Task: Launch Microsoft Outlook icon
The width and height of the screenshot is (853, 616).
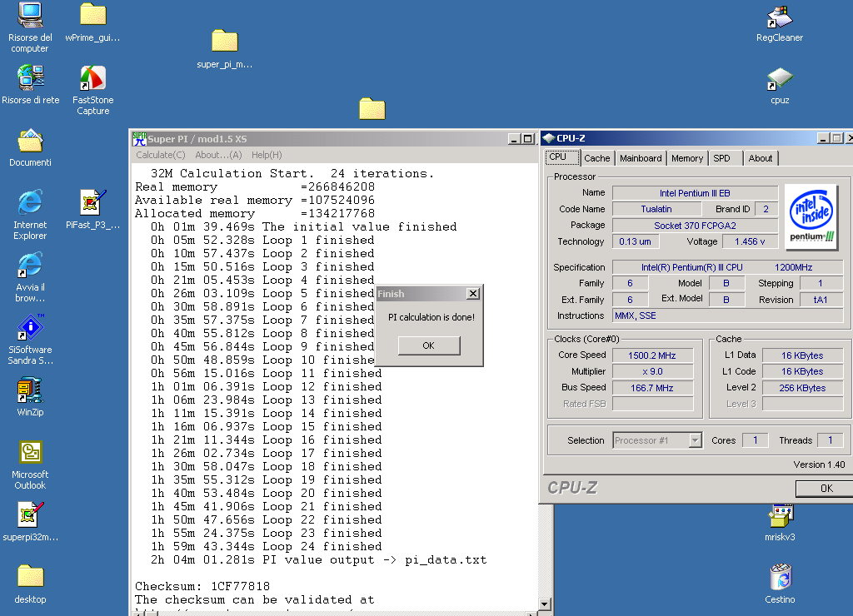Action: 31,464
